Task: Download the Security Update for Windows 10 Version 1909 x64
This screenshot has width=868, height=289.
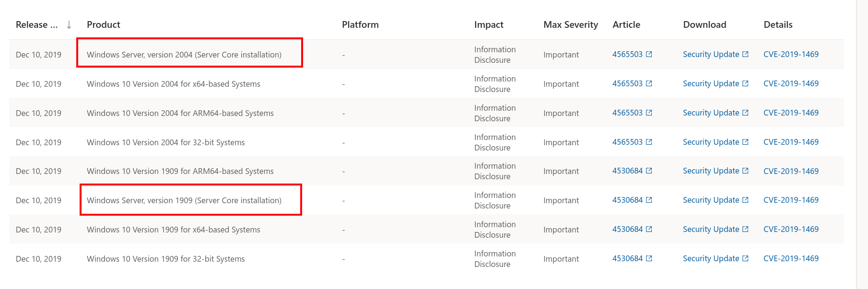Action: (711, 229)
